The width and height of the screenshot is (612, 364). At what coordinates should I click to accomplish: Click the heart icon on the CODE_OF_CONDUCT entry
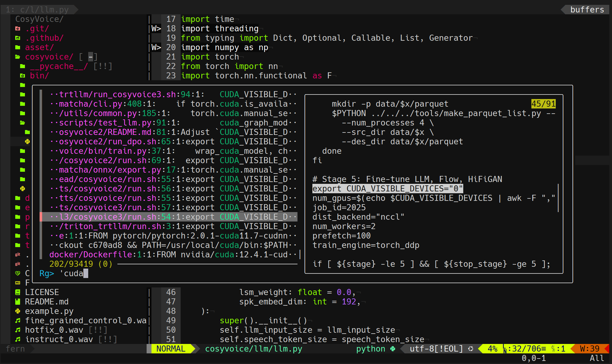point(18,273)
